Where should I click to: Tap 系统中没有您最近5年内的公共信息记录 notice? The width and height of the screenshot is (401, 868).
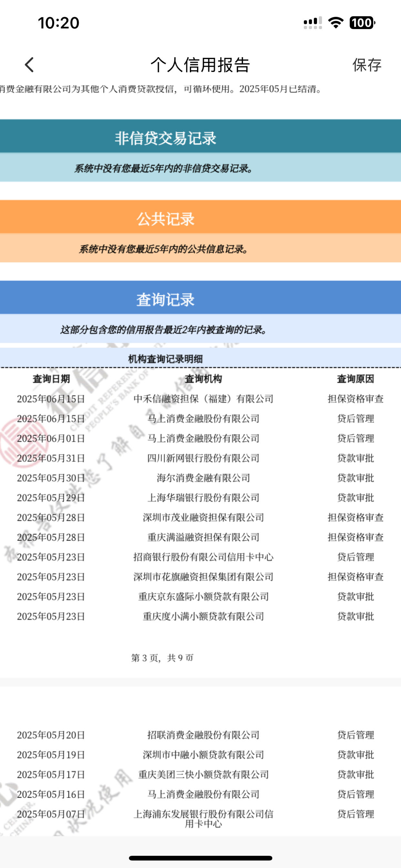(x=164, y=249)
